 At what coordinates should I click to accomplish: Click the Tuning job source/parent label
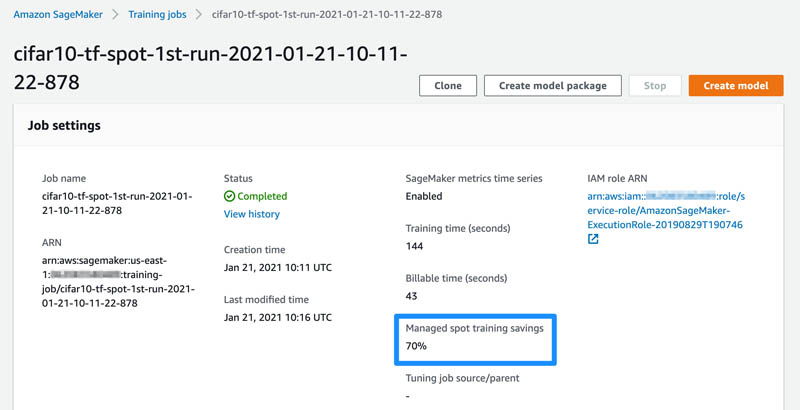[x=462, y=378]
